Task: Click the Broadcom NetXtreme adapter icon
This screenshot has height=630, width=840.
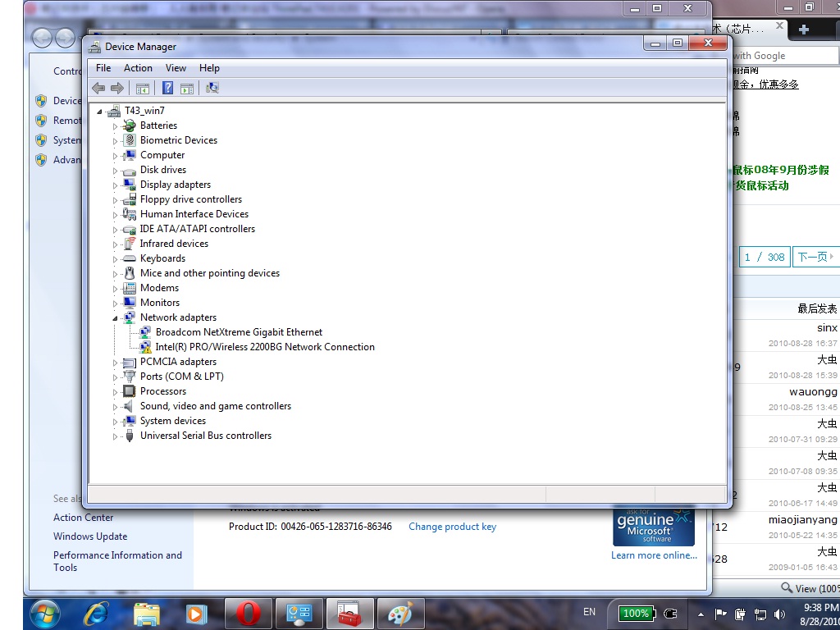Action: [145, 332]
